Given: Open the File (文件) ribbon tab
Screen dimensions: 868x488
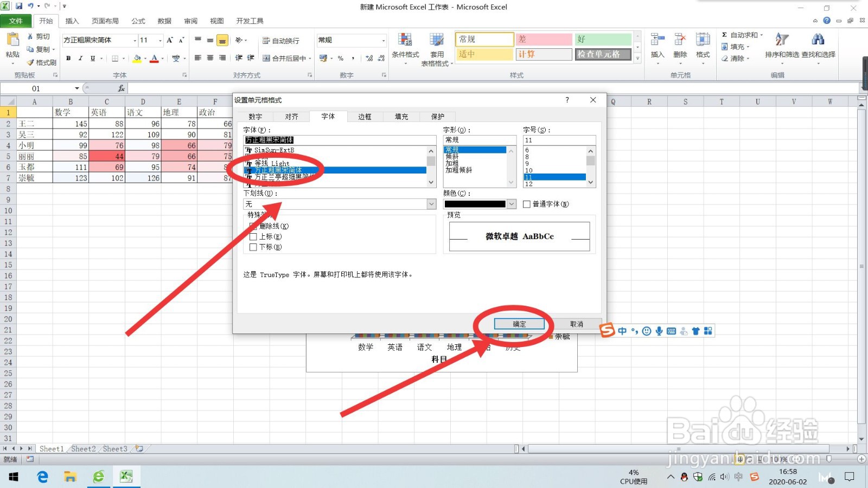Looking at the screenshot, I should [x=16, y=21].
